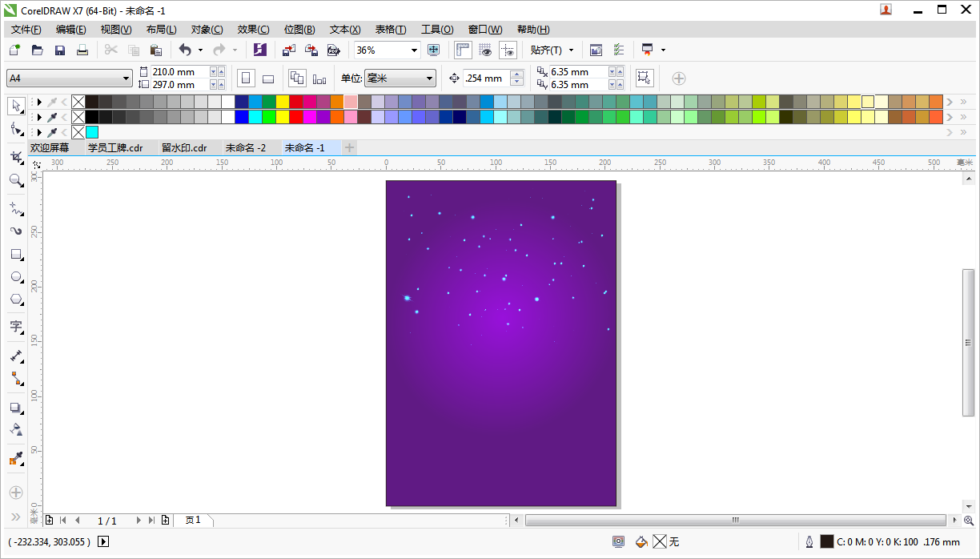Toggle landscape page orientation
Viewport: 980px width, 559px height.
tap(268, 78)
